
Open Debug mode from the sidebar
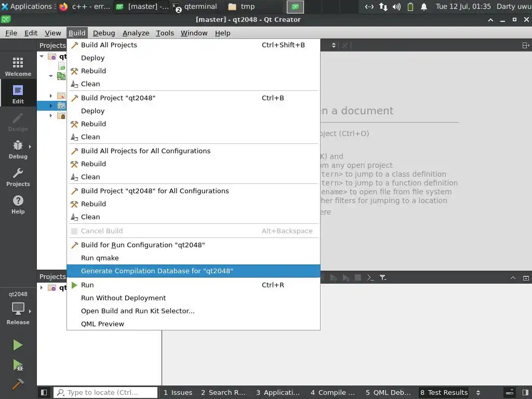[18, 149]
